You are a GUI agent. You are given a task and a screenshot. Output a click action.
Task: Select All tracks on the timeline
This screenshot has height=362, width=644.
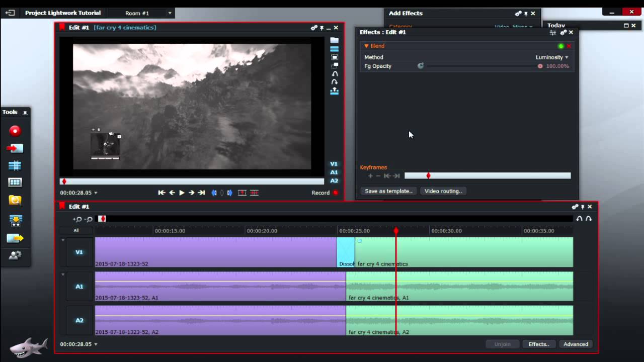click(76, 231)
